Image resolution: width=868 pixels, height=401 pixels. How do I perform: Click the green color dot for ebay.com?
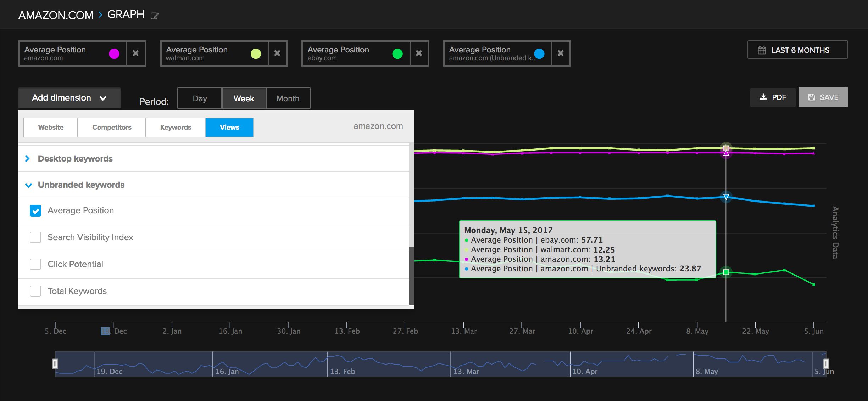(x=397, y=53)
